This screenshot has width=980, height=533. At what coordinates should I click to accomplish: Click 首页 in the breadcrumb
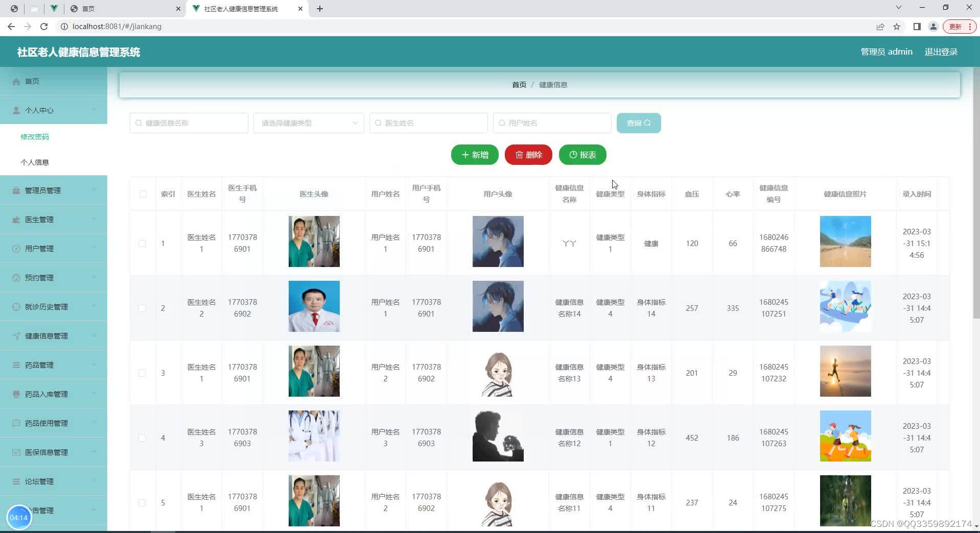(x=519, y=85)
